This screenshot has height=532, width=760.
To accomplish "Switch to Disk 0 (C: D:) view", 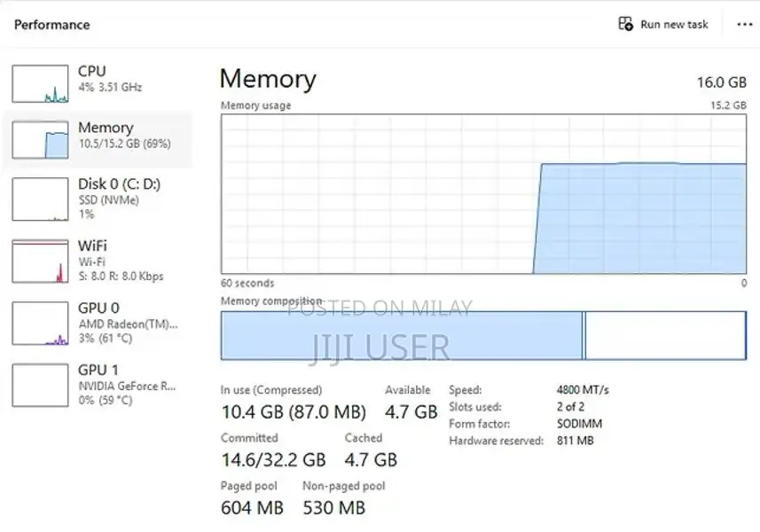I will (119, 184).
